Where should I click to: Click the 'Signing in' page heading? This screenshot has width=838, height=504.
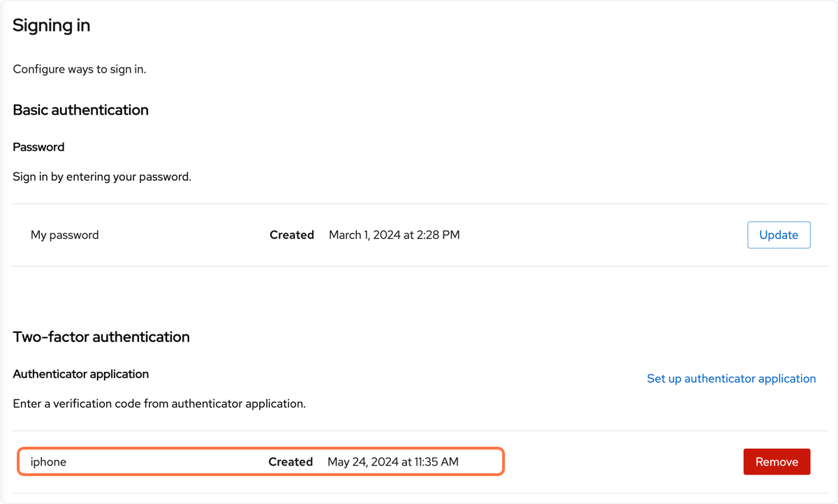[x=52, y=26]
